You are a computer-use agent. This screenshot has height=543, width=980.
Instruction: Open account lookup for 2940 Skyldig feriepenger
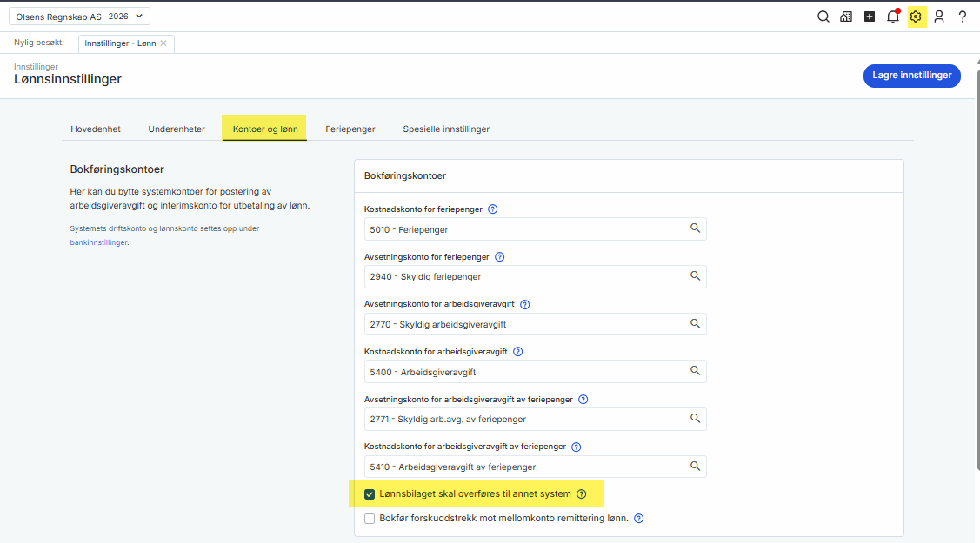click(695, 276)
